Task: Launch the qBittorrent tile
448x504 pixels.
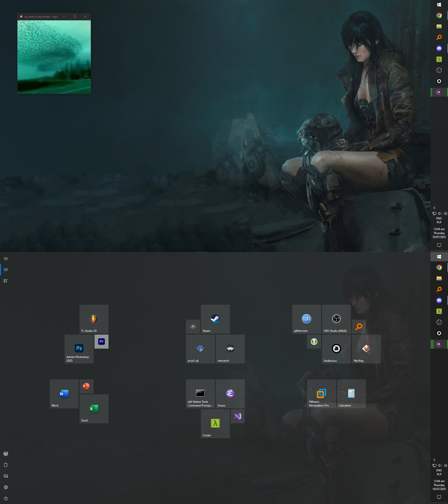Action: [306, 319]
